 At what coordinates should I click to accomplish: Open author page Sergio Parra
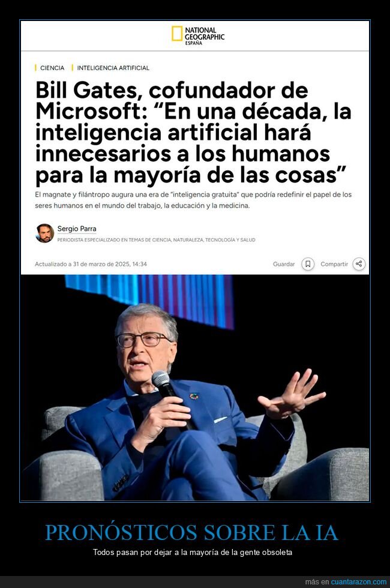pyautogui.click(x=77, y=229)
